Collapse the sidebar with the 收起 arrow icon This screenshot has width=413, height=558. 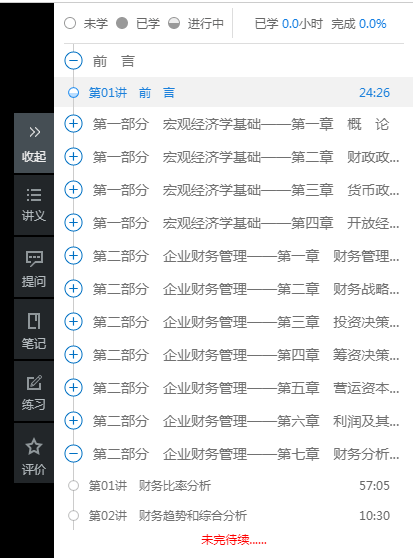(x=34, y=143)
